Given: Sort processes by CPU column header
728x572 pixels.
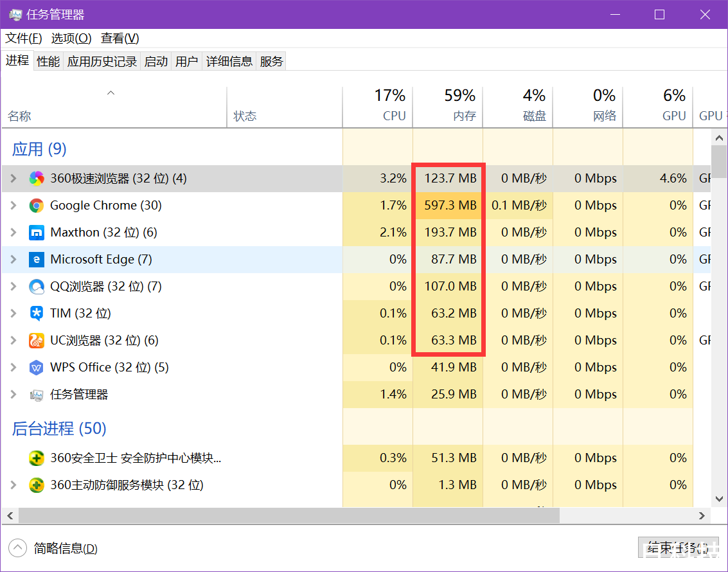Looking at the screenshot, I should (x=394, y=116).
